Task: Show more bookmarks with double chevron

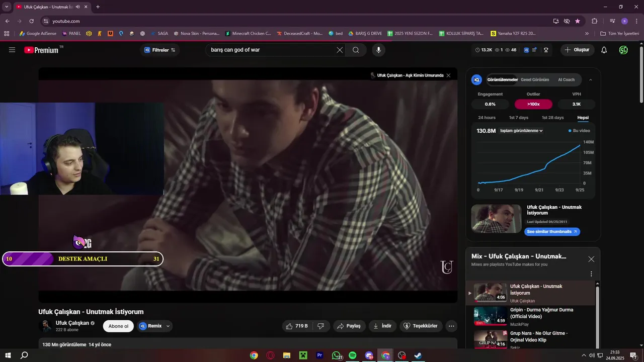Action: pyautogui.click(x=587, y=34)
